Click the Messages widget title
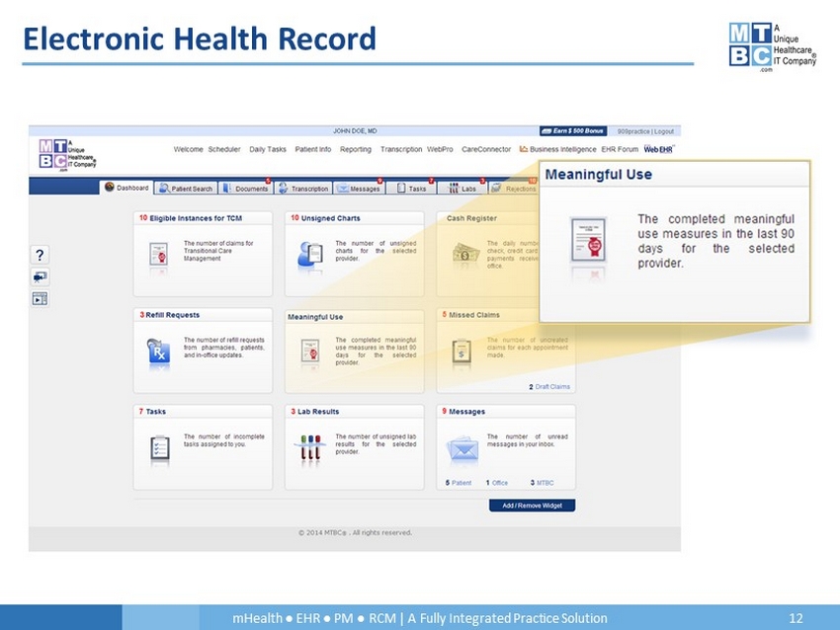Image resolution: width=840 pixels, height=630 pixels. [x=466, y=412]
